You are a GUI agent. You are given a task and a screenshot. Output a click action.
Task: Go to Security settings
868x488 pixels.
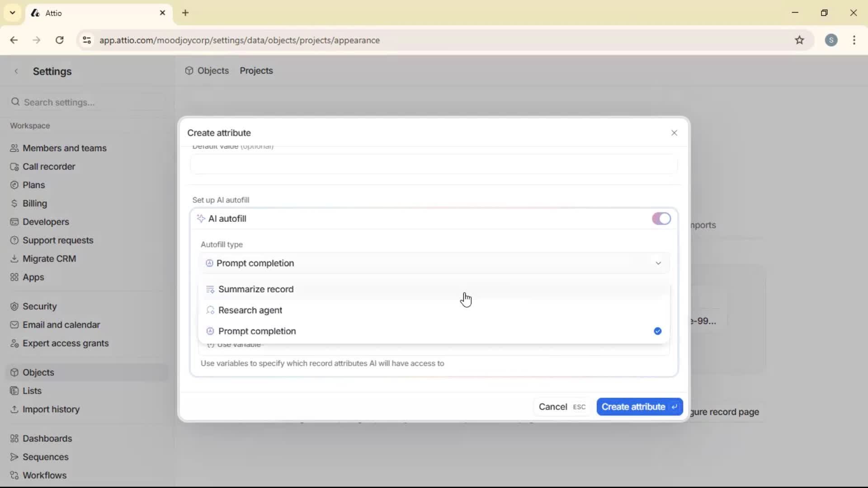[x=39, y=306]
